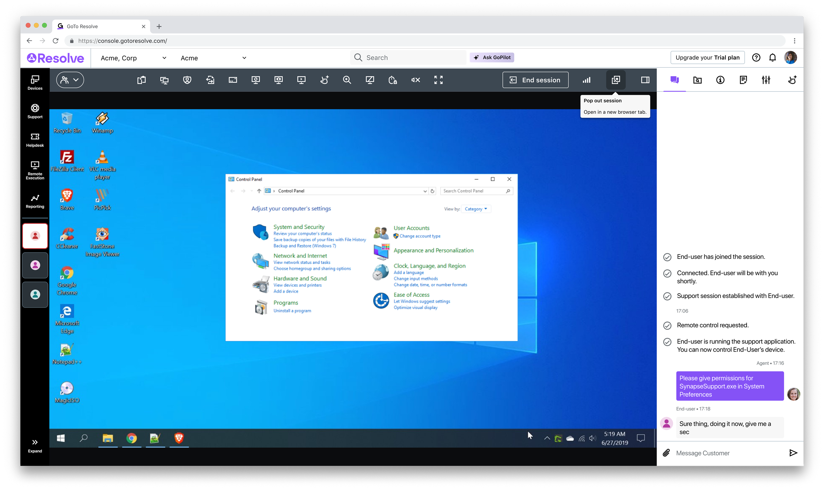Open the Category view-by dropdown

[475, 209]
